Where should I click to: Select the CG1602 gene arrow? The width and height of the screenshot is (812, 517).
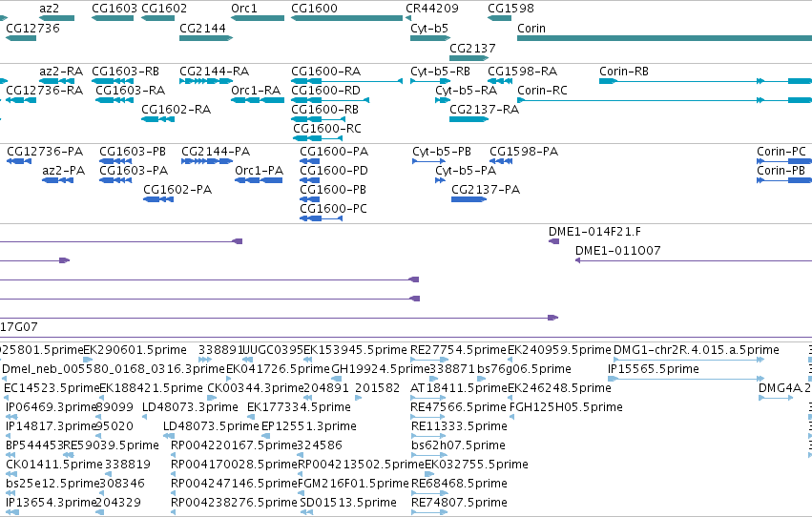[158, 18]
